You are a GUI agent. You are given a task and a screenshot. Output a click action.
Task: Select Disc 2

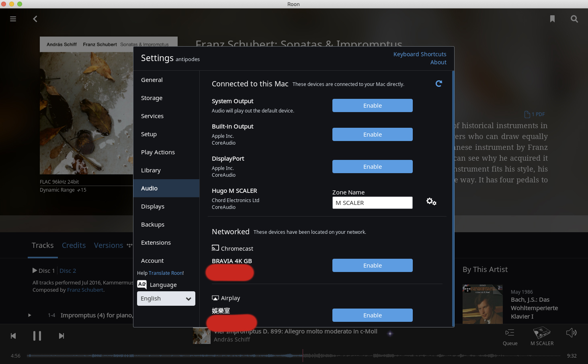(68, 271)
